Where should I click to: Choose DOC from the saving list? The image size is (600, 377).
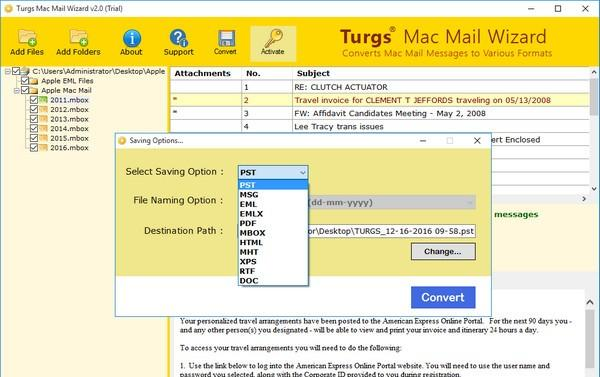point(273,281)
